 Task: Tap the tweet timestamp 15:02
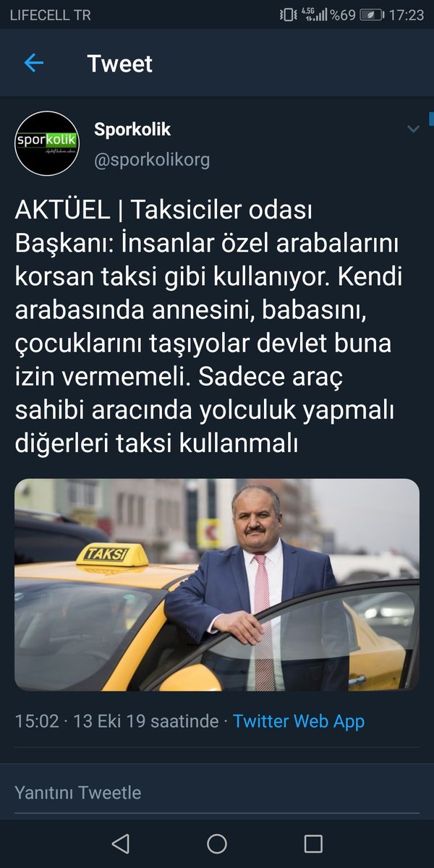36,721
